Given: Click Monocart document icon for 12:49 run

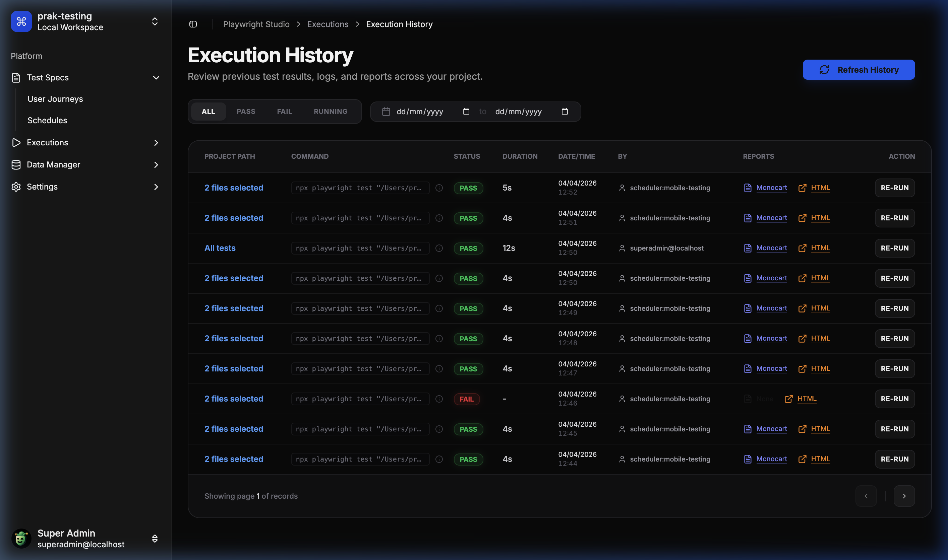Looking at the screenshot, I should tap(748, 308).
